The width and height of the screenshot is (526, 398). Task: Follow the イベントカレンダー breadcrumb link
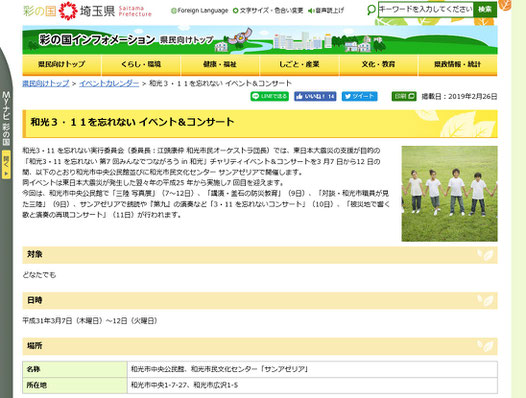coord(109,83)
